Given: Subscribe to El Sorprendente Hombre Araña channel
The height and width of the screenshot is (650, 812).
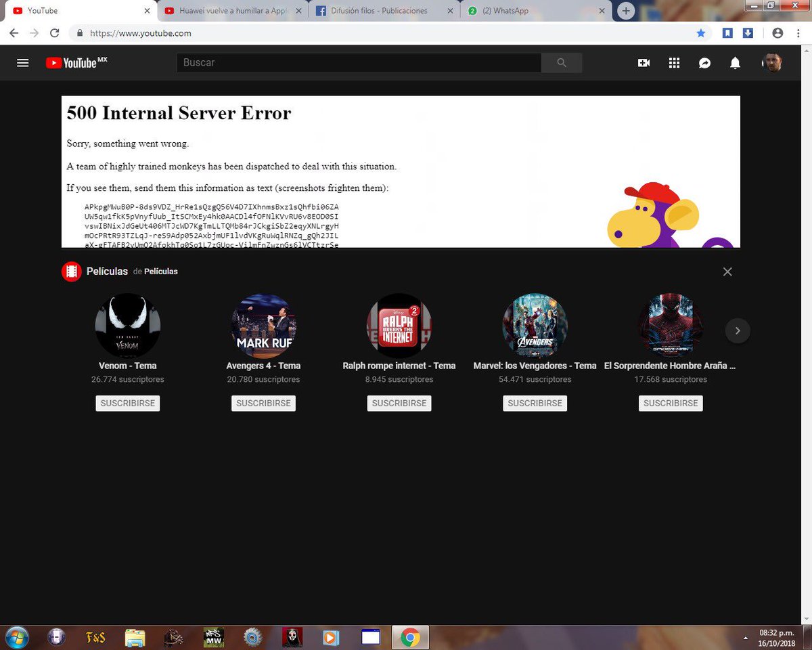Looking at the screenshot, I should click(x=671, y=403).
